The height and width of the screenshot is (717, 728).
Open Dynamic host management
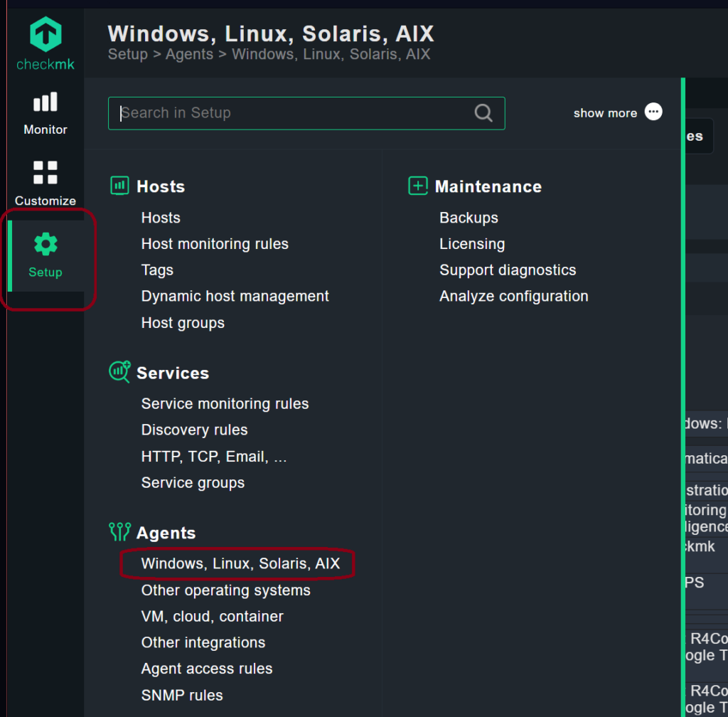pos(235,297)
